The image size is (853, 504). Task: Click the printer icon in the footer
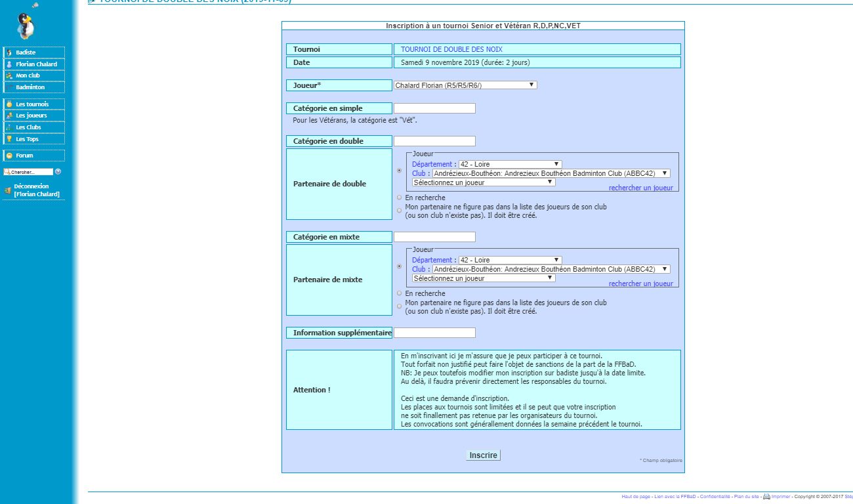click(766, 497)
